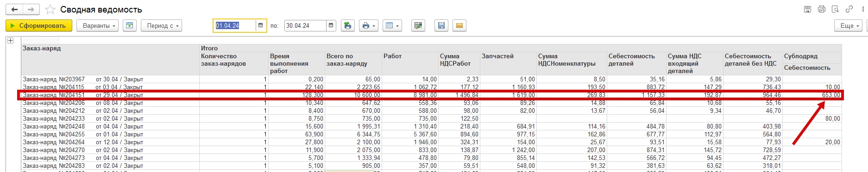The width and height of the screenshot is (868, 172).
Task: Click the total cell 10 600,00
Action: click(353, 95)
